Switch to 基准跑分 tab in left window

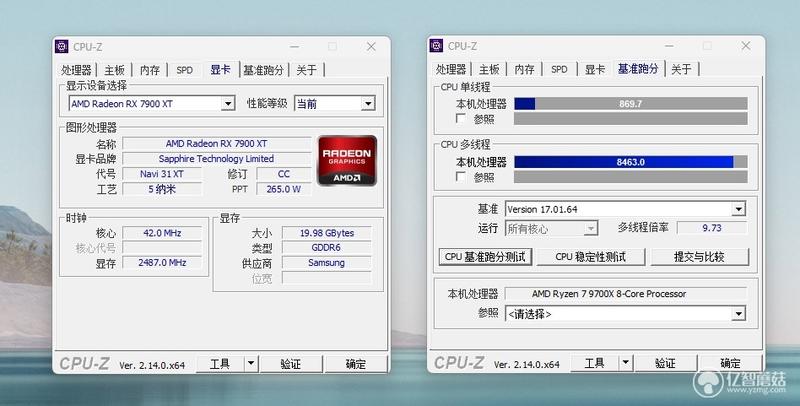263,70
